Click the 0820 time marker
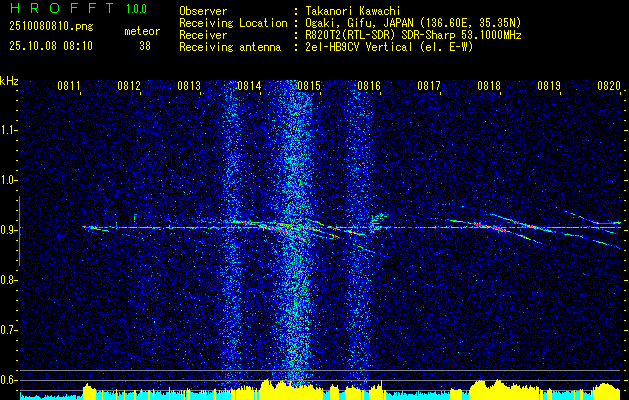The image size is (629, 400). click(609, 85)
